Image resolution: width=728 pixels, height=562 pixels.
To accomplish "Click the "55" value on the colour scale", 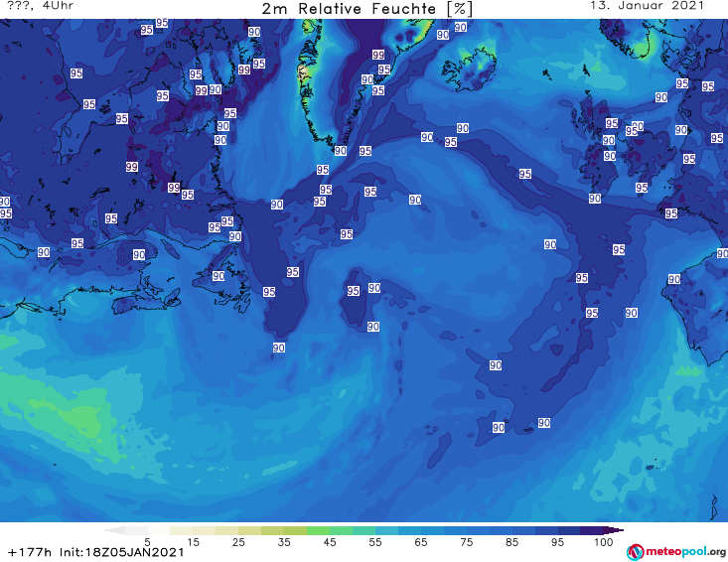I will point(375,542).
